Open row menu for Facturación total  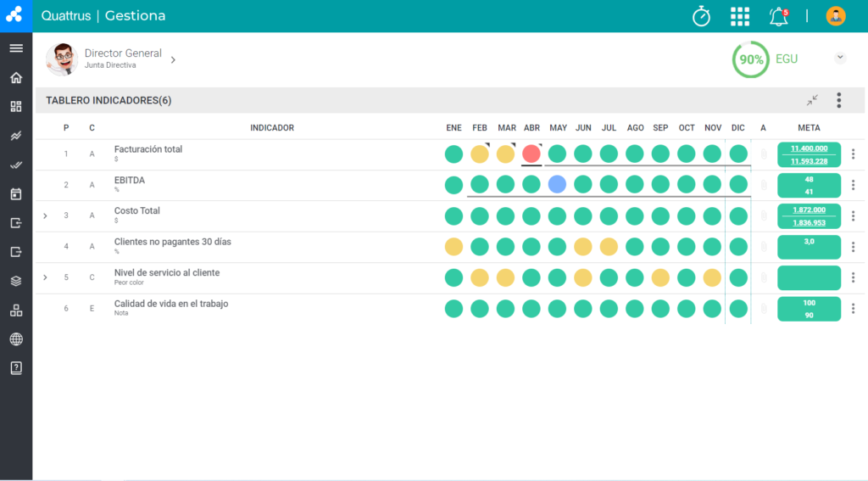pyautogui.click(x=853, y=154)
